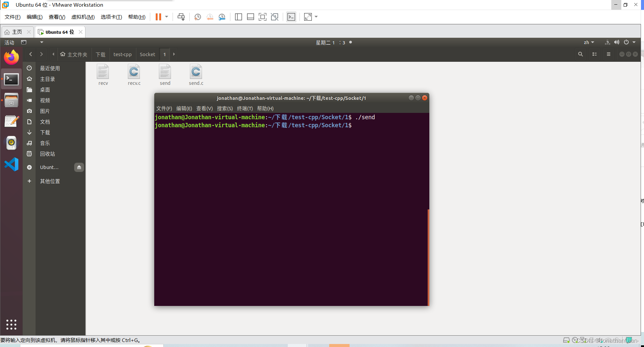
Task: Click the VMware pause (suspend) VM button
Action: pyautogui.click(x=158, y=17)
